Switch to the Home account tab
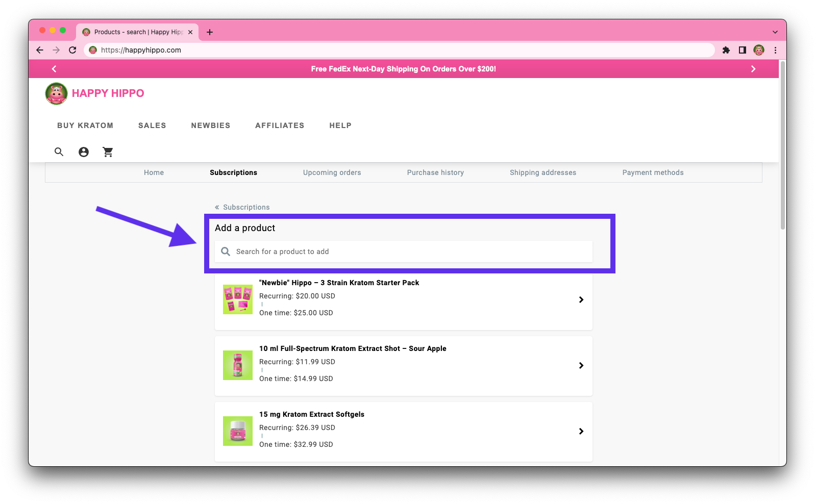 (154, 172)
